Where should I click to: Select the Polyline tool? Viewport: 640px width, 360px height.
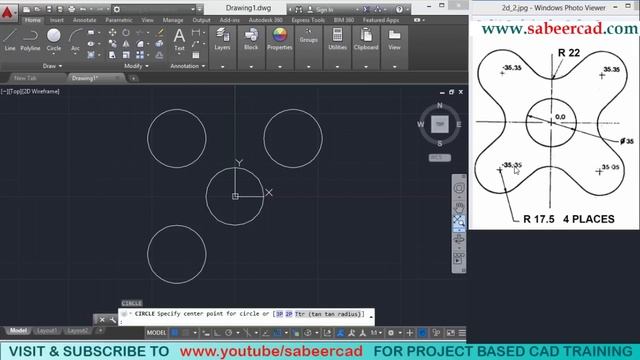click(30, 40)
